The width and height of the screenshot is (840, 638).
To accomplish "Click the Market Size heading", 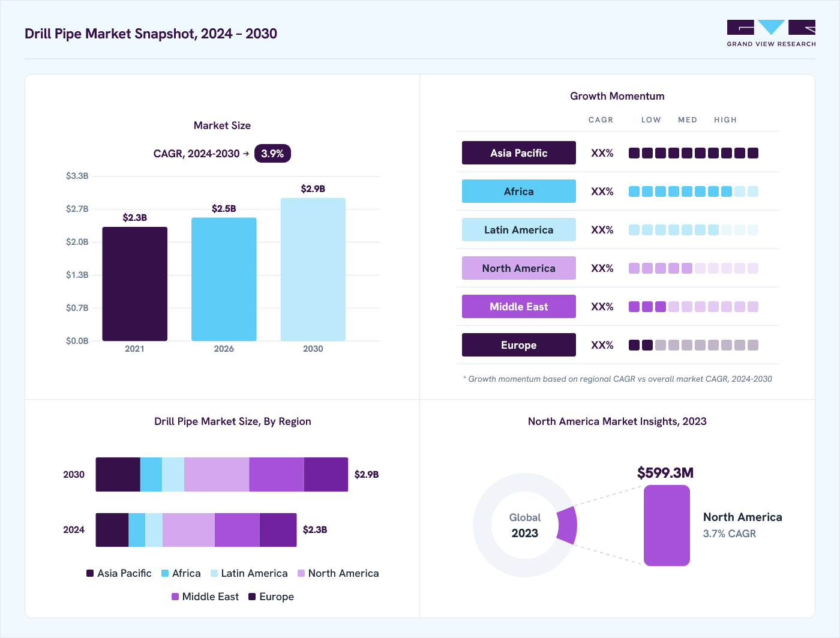I will click(222, 125).
